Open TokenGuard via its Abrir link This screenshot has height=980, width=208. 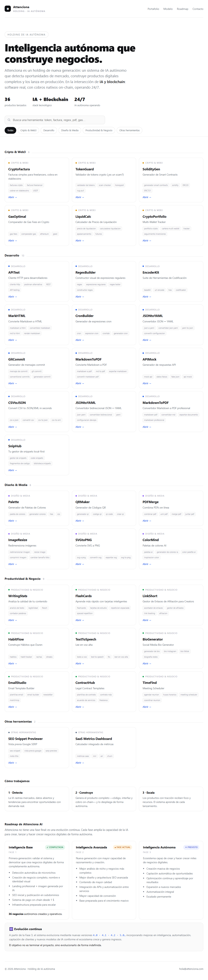pyautogui.click(x=80, y=197)
